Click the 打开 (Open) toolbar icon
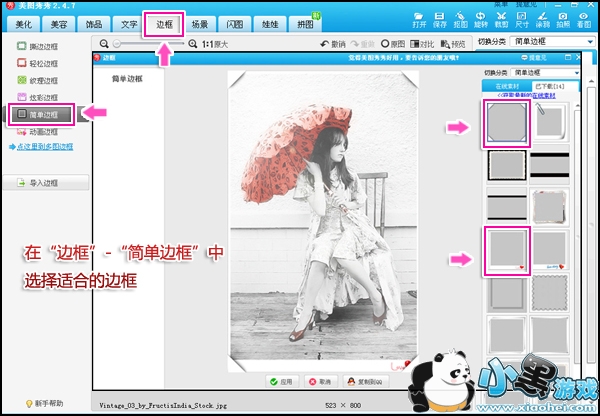This screenshot has width=600, height=416. [x=419, y=16]
